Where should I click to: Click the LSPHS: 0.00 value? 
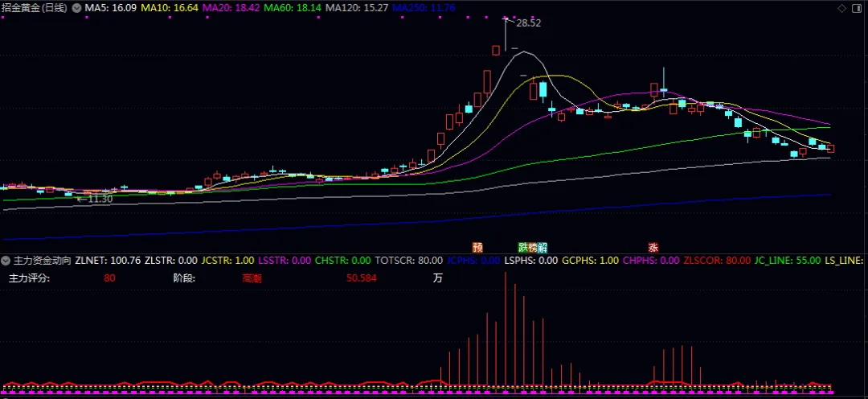click(531, 260)
